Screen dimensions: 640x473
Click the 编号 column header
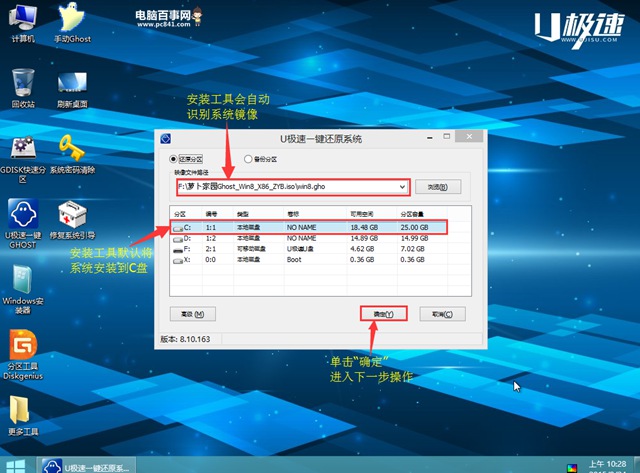point(211,214)
